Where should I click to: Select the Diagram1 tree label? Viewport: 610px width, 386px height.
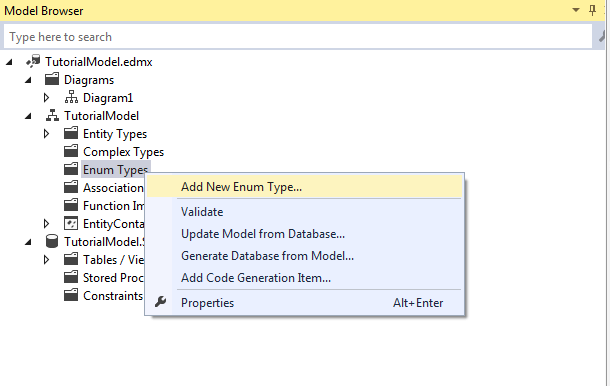coord(108,98)
